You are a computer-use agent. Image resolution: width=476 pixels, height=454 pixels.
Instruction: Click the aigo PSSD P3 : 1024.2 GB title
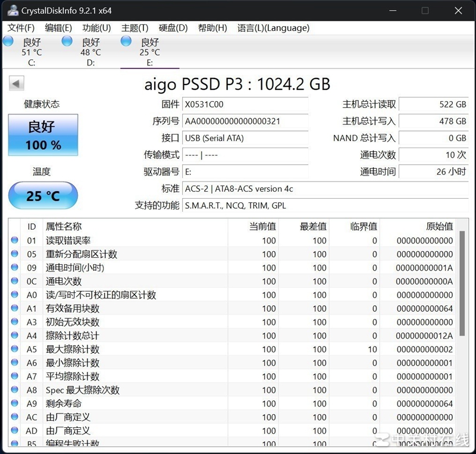tap(237, 84)
